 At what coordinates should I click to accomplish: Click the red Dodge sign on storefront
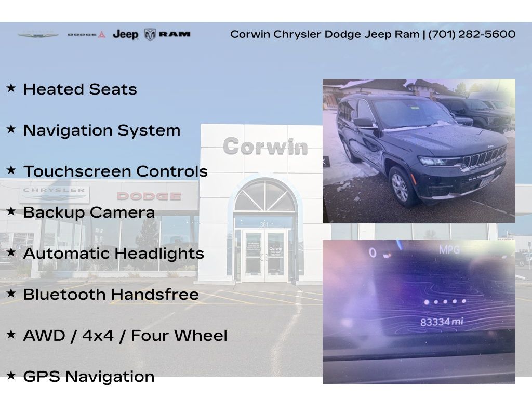tap(149, 196)
